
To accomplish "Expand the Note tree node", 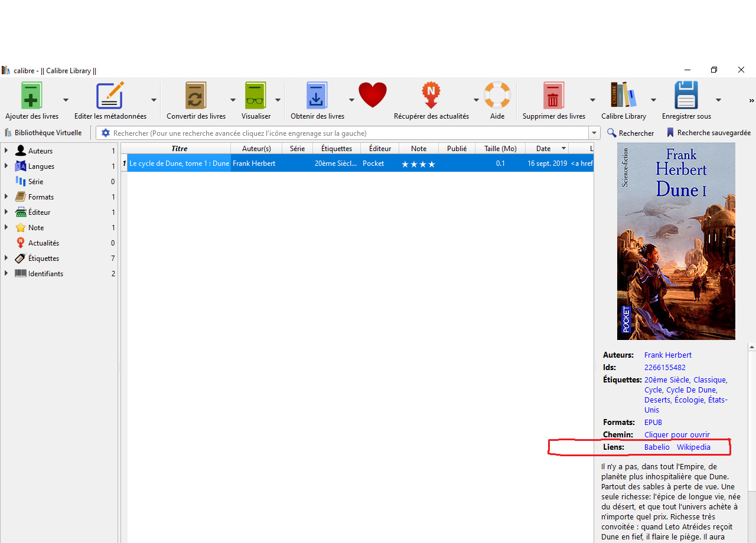I will click(6, 227).
